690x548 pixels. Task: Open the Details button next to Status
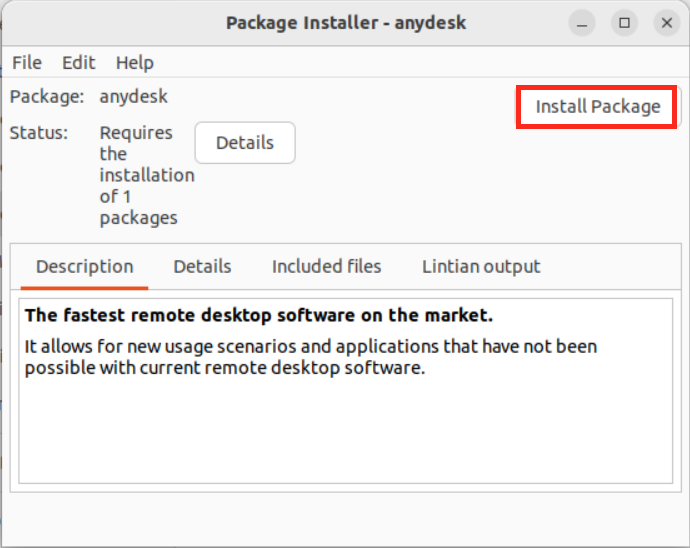click(x=245, y=143)
